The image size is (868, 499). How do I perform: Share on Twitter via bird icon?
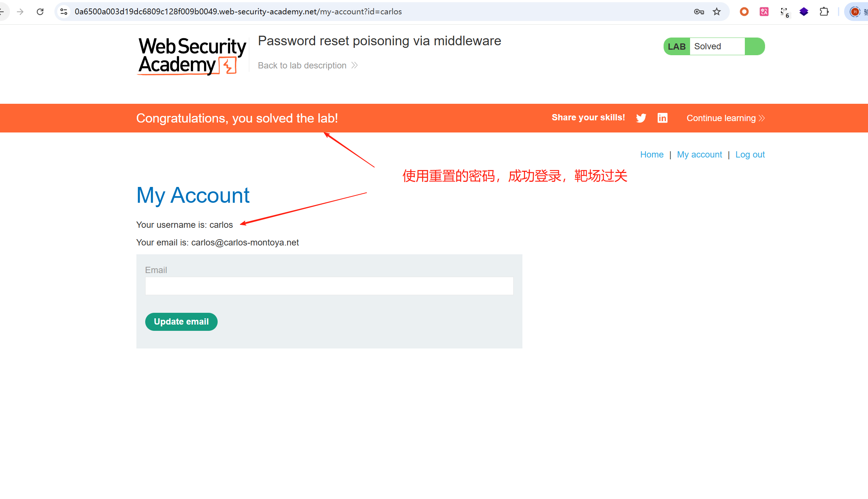click(641, 118)
